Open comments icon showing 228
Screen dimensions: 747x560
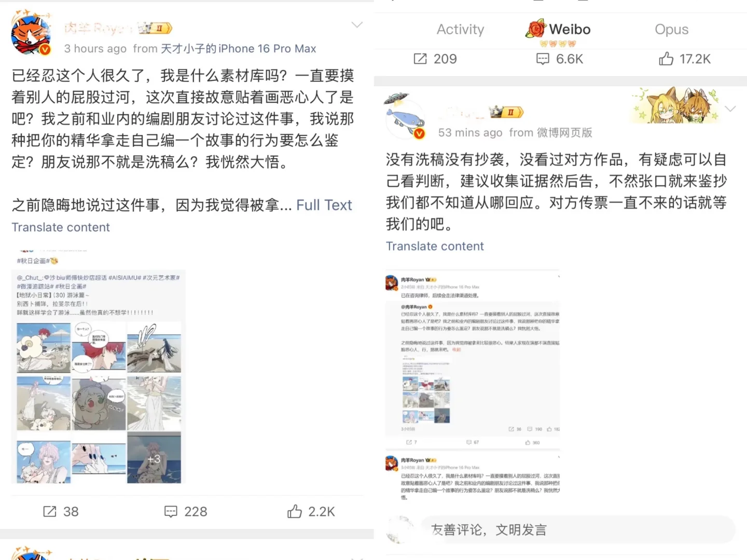point(171,511)
